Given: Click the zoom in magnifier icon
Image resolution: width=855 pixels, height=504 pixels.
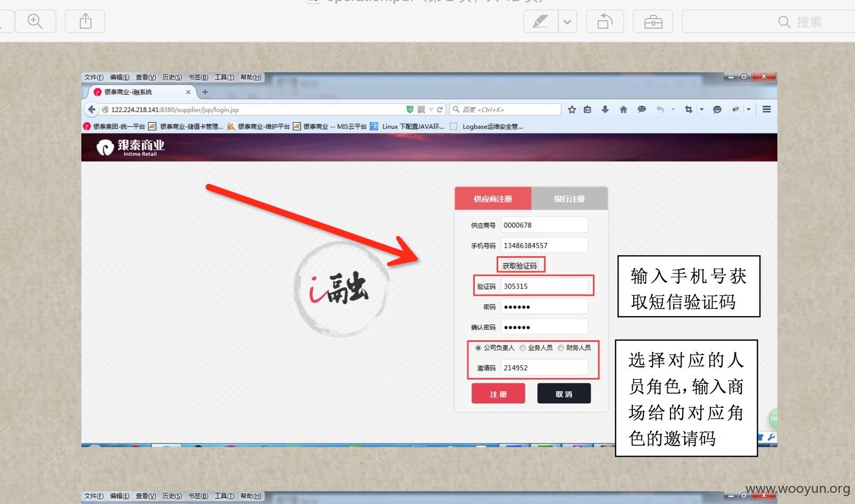Looking at the screenshot, I should (35, 22).
